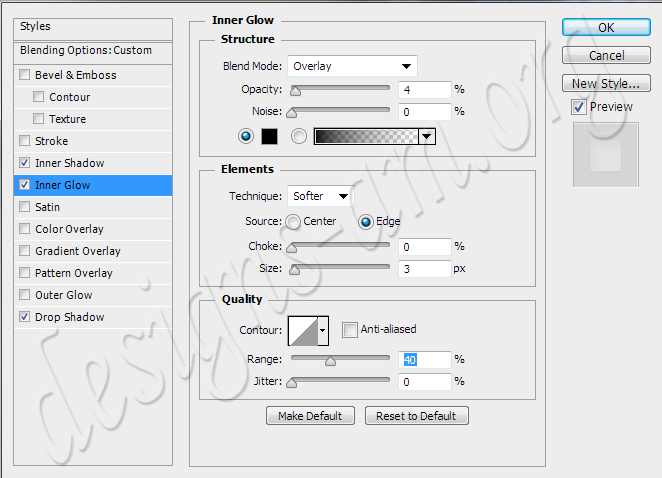
Task: Click the Jitter value field
Action: 425,382
